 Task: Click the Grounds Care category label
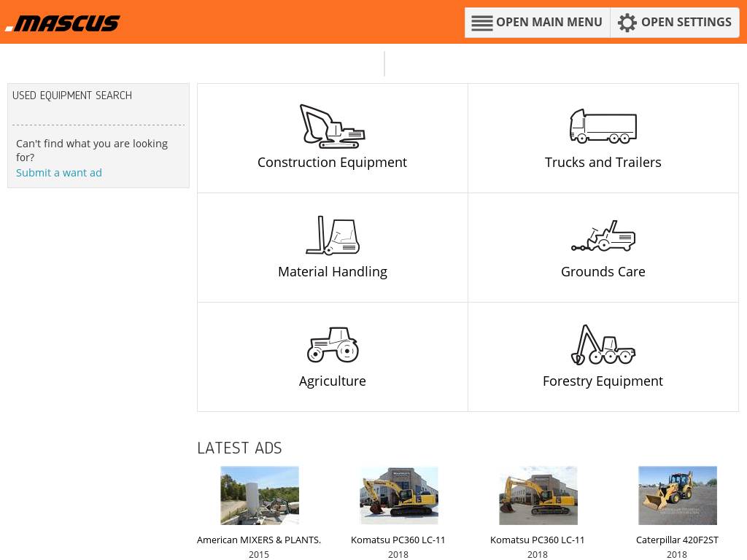point(603,272)
